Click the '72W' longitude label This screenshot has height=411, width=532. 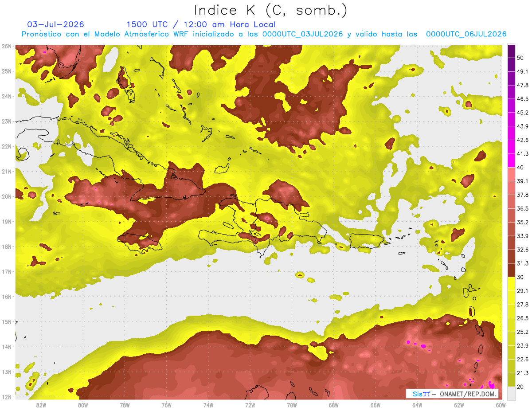point(250,405)
